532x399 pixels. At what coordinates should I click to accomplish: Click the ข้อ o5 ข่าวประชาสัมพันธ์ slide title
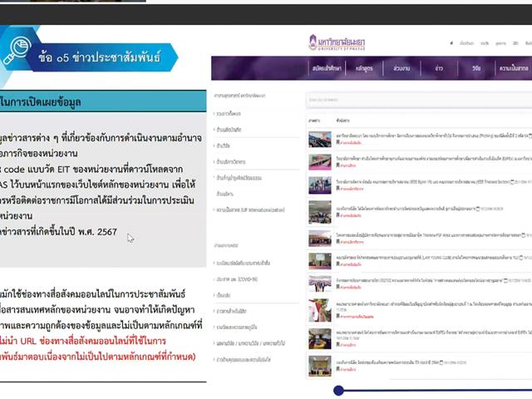[x=100, y=57]
